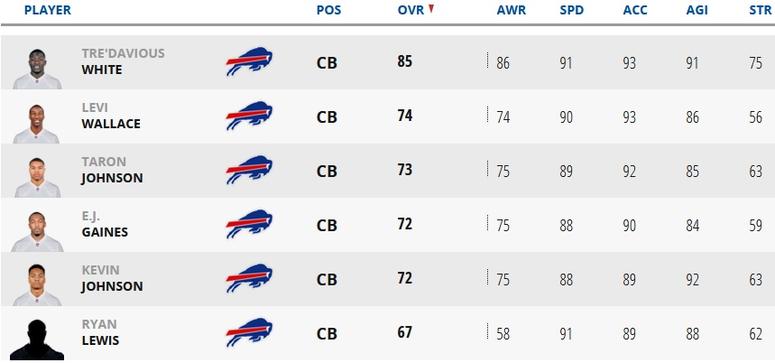Viewport: 775px width, 363px height.
Task: Click Bills logo in Tre'Davious White row
Action: pos(249,62)
